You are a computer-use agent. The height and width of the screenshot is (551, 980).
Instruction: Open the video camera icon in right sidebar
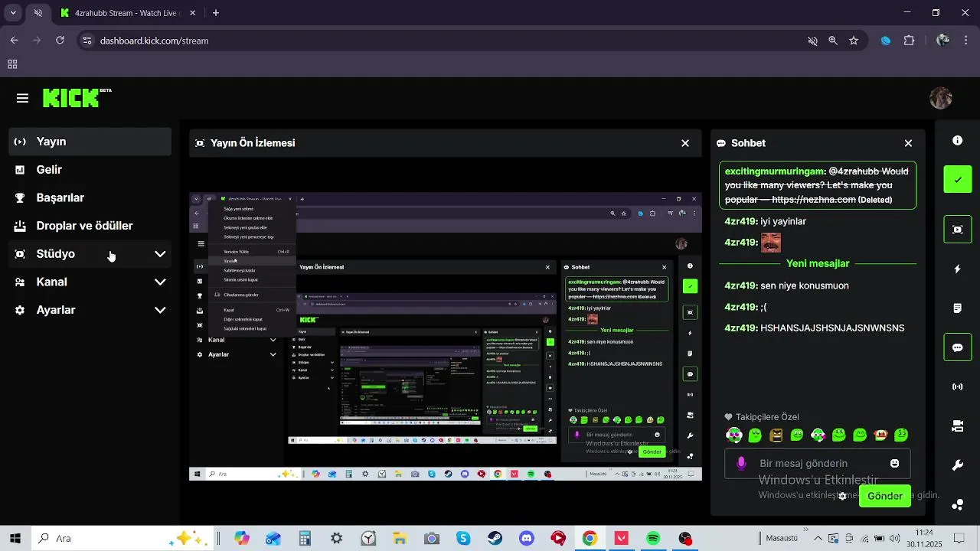coord(957,426)
